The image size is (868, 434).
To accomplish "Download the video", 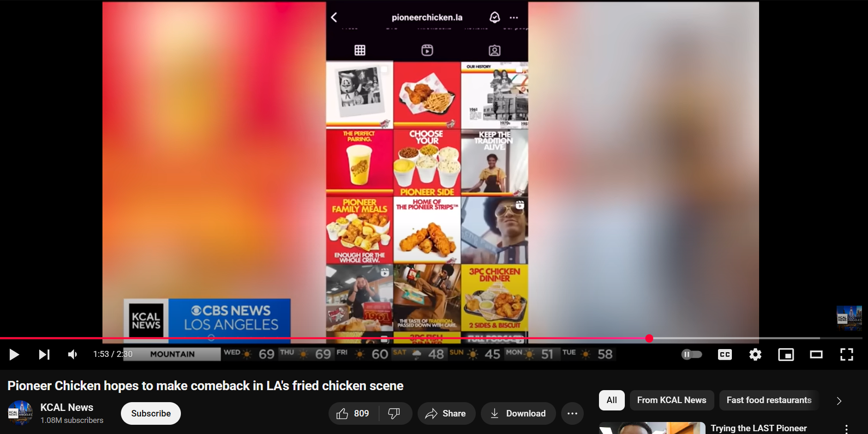I will [518, 414].
